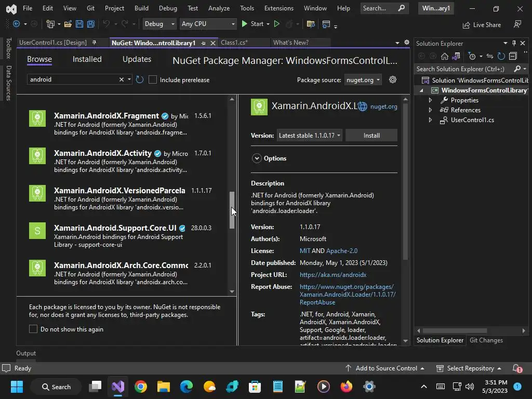
Task: Open the notifications bell in status bar
Action: click(x=517, y=368)
